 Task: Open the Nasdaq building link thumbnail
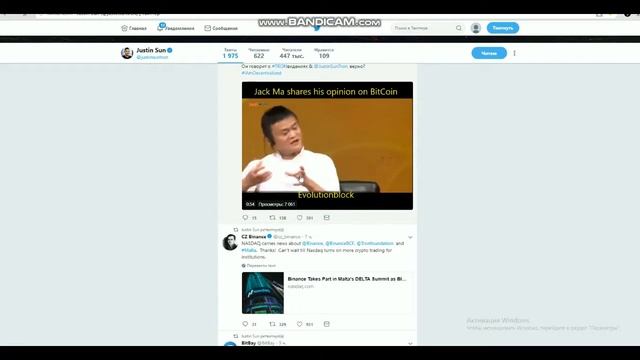click(263, 293)
